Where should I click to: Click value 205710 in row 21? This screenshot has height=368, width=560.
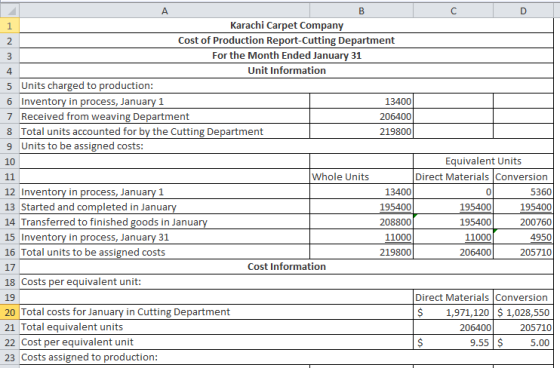tap(523, 327)
